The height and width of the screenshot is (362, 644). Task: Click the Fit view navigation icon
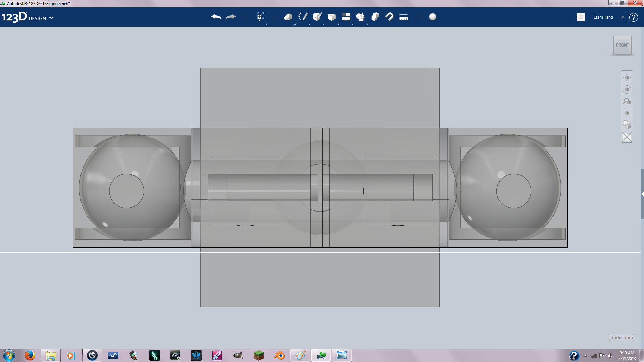[627, 113]
